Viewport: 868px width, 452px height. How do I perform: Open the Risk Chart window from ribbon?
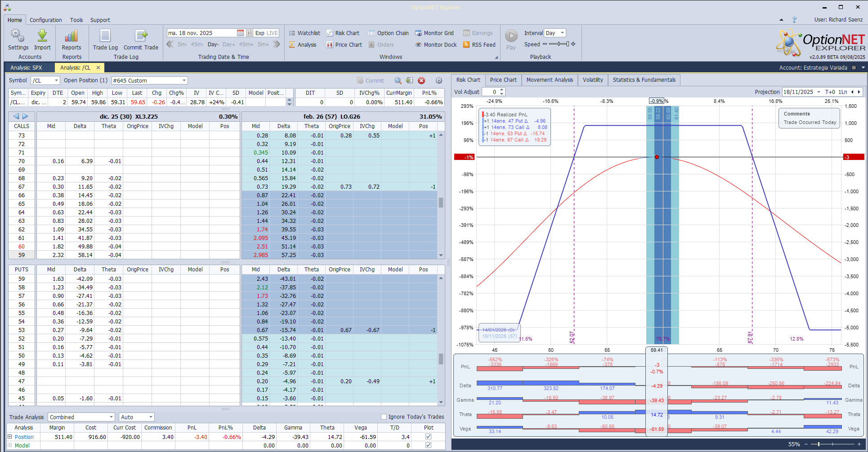coord(343,33)
